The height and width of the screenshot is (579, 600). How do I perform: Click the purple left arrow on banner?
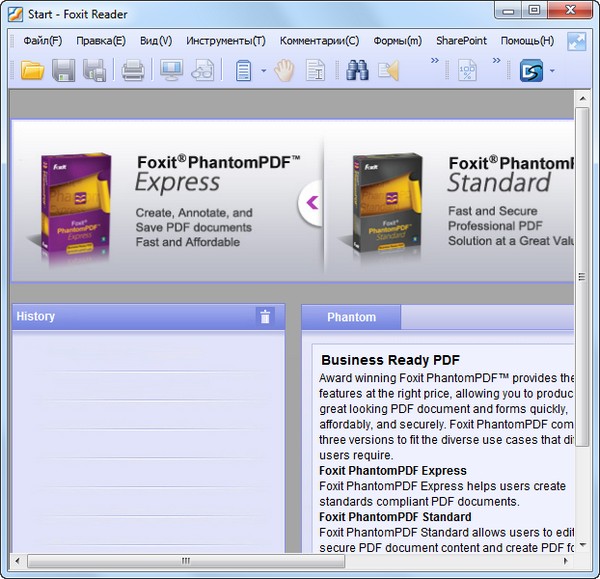pos(311,203)
